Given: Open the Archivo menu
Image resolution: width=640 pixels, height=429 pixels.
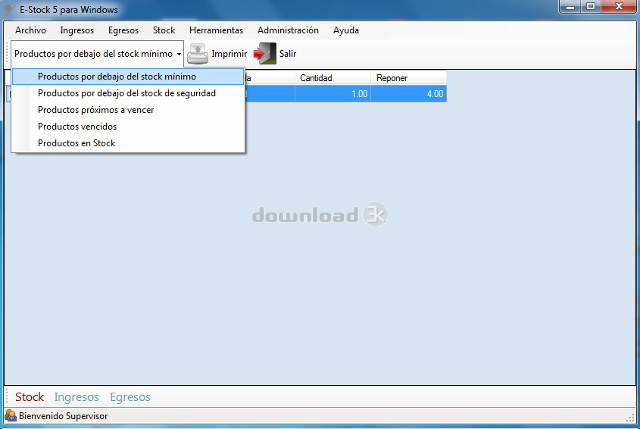Looking at the screenshot, I should [31, 30].
